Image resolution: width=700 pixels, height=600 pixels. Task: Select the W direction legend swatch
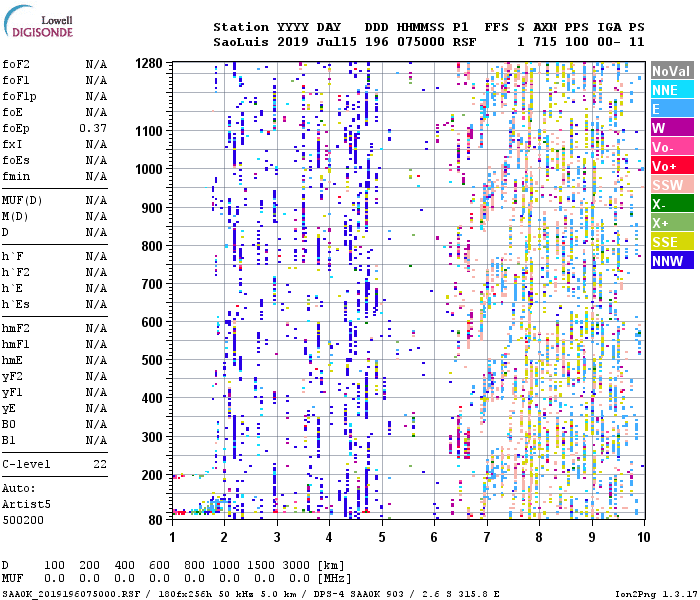(x=672, y=128)
